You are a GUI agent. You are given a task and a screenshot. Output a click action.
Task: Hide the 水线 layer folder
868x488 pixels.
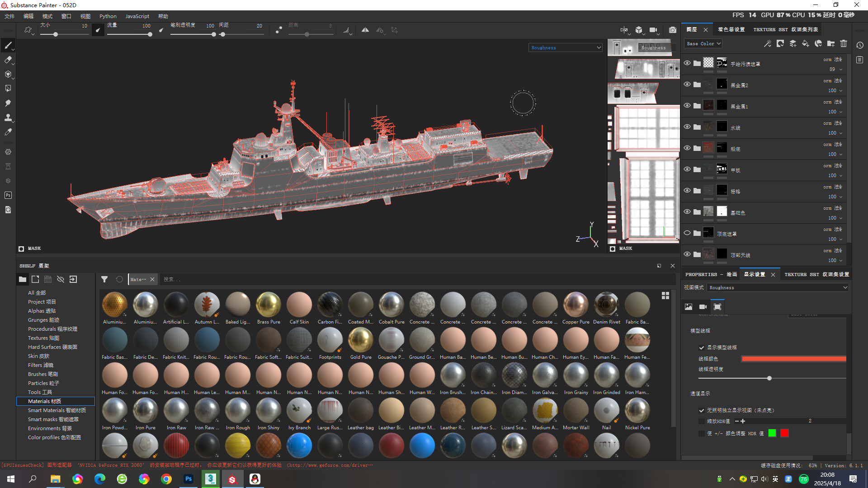(x=687, y=127)
